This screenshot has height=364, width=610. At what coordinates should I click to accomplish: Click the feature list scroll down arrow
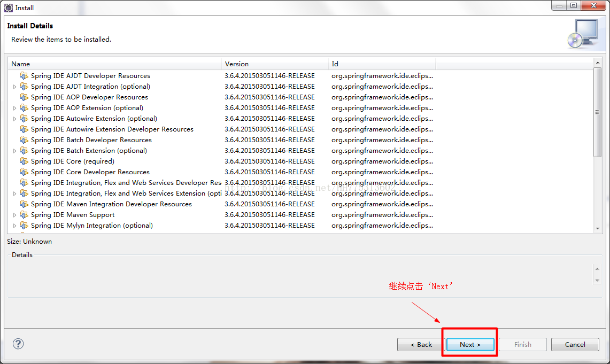[598, 229]
